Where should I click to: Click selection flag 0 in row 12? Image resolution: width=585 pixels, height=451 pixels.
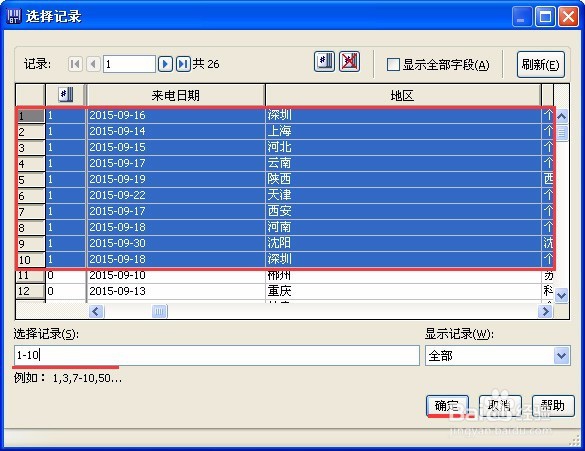66,291
